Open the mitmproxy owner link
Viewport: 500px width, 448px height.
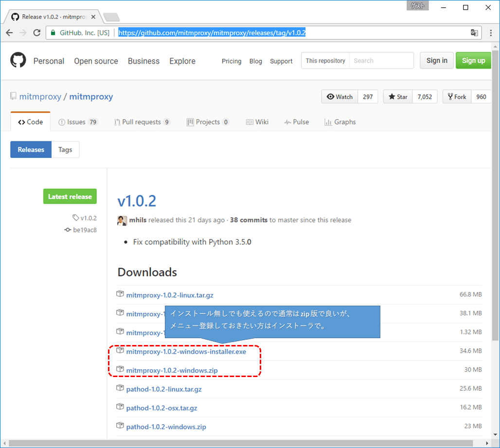pos(40,97)
